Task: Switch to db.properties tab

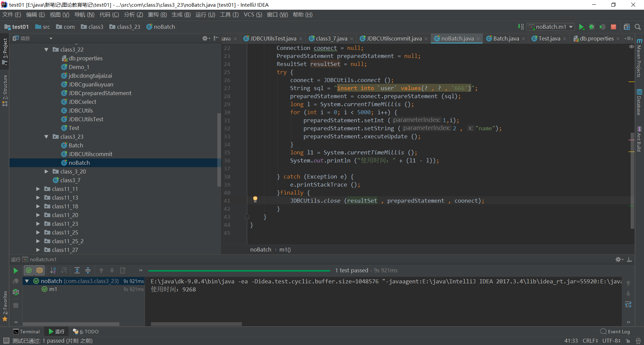Action: (x=596, y=39)
